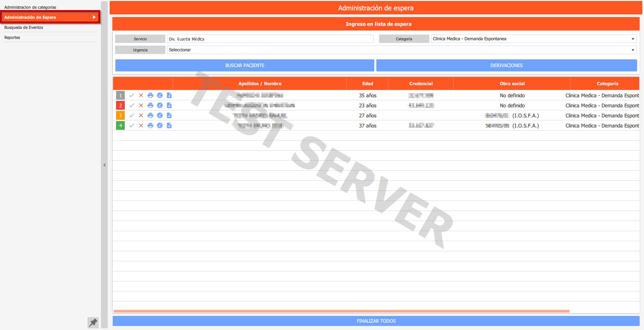This screenshot has width=644, height=330.
Task: Click the printer icon in row 1
Action: [150, 96]
